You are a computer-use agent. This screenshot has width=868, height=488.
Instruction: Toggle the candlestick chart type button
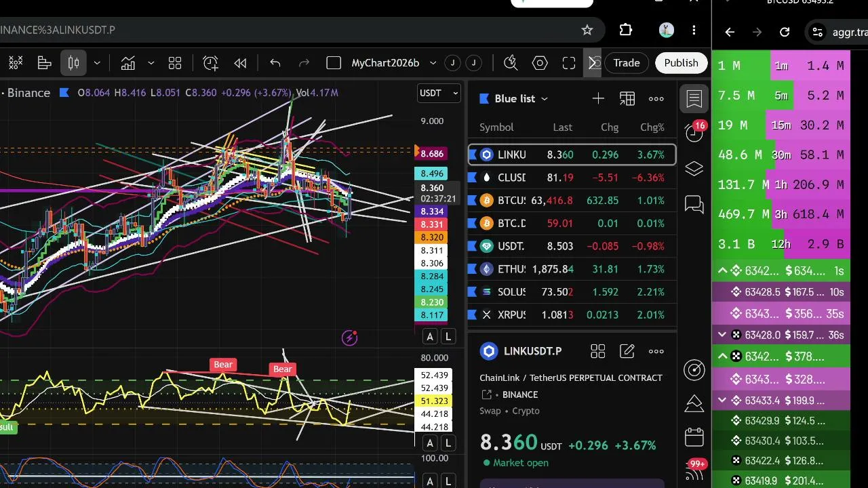tap(73, 63)
